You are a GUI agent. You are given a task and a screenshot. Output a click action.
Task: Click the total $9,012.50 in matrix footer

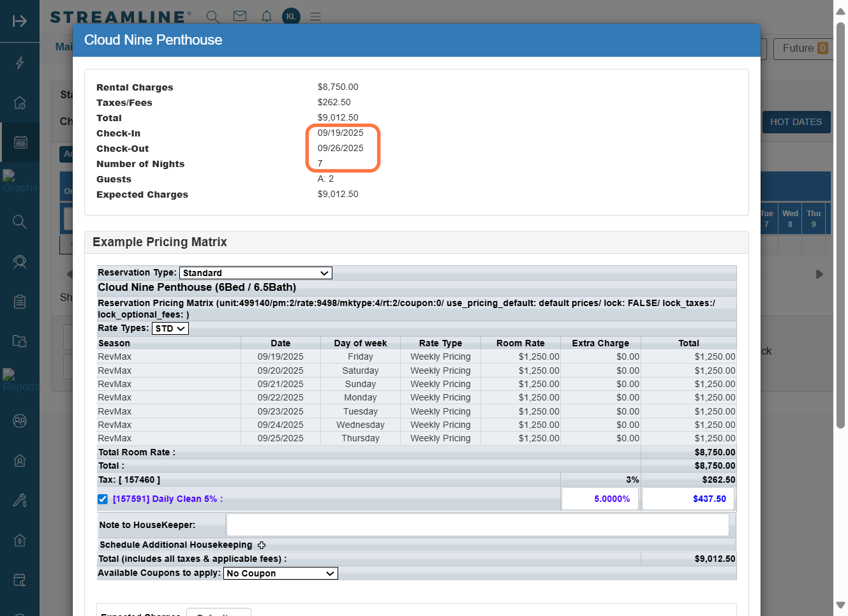point(715,559)
